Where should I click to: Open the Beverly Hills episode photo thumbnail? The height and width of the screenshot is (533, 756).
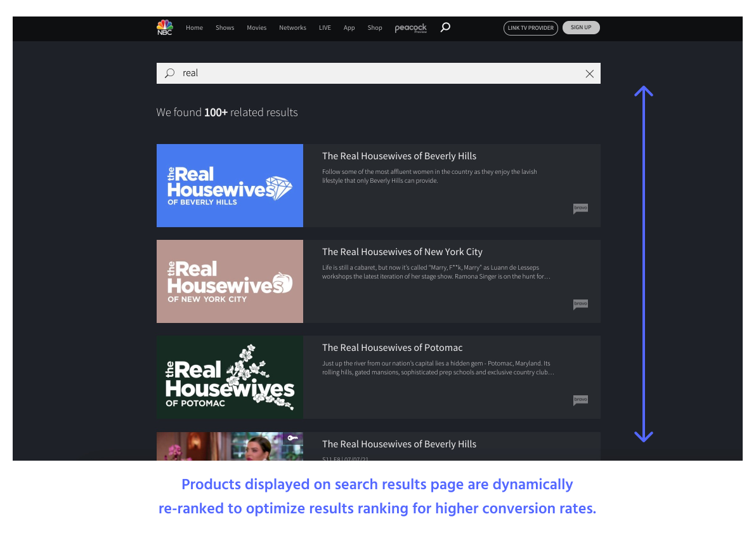[x=230, y=446]
